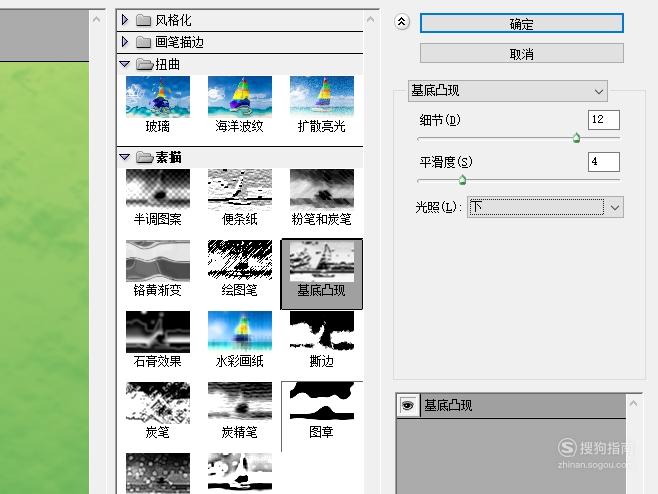Click preview pane scrollbar up arrow
This screenshot has height=494, width=658.
96,20
